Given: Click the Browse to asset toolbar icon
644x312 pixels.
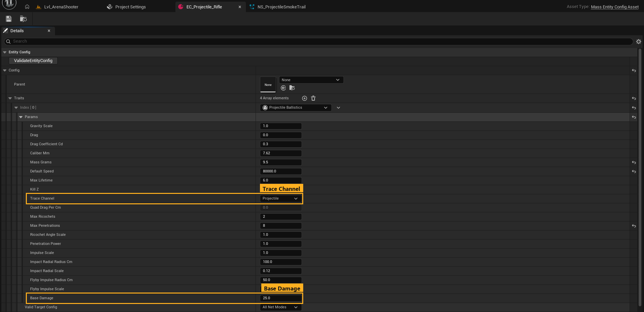Looking at the screenshot, I should [x=23, y=19].
